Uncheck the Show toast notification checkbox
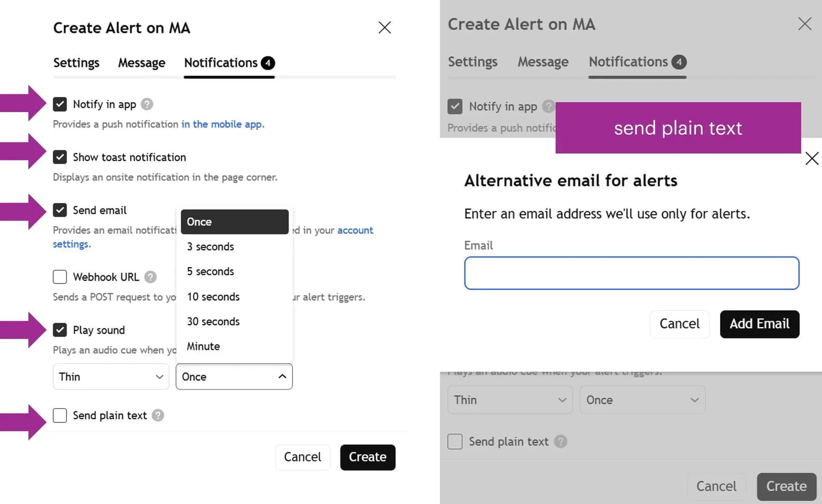Image resolution: width=822 pixels, height=504 pixels. (60, 157)
